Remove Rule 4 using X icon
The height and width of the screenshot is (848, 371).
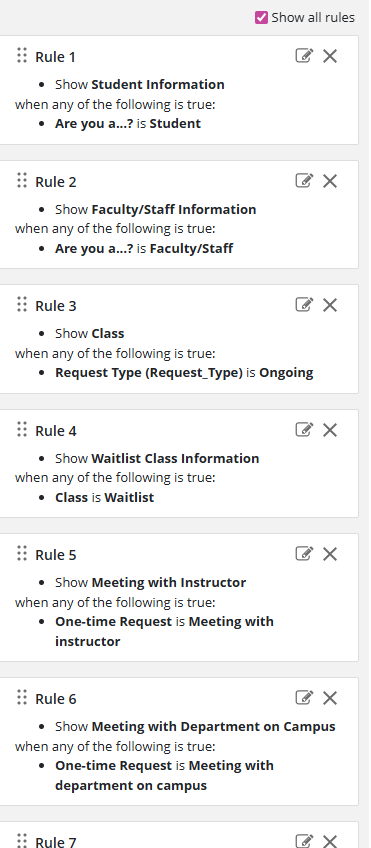point(330,430)
